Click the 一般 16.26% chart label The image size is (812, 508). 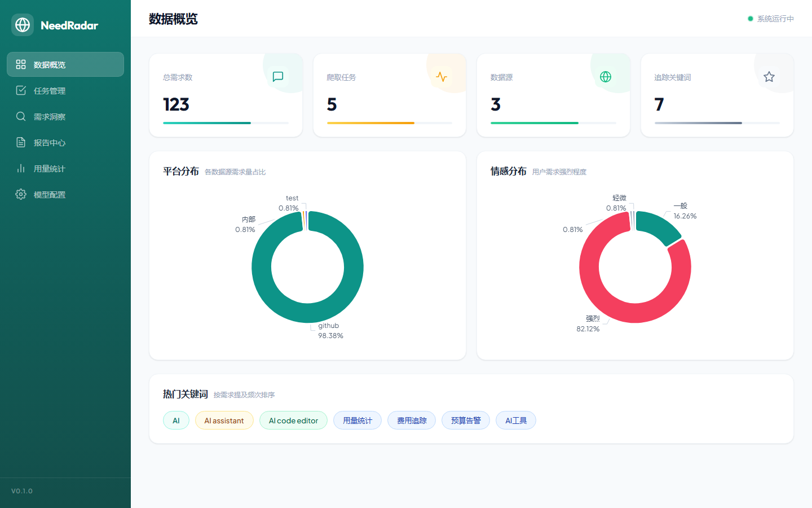point(685,211)
